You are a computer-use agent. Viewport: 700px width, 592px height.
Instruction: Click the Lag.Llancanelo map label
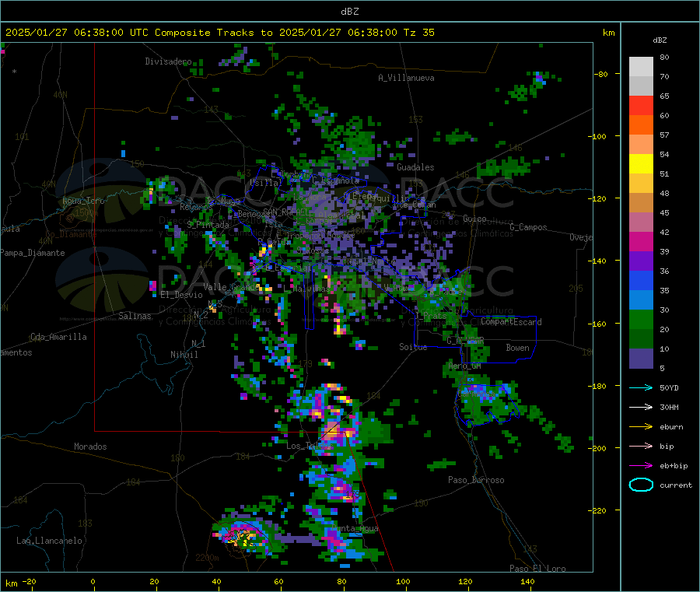pos(49,541)
